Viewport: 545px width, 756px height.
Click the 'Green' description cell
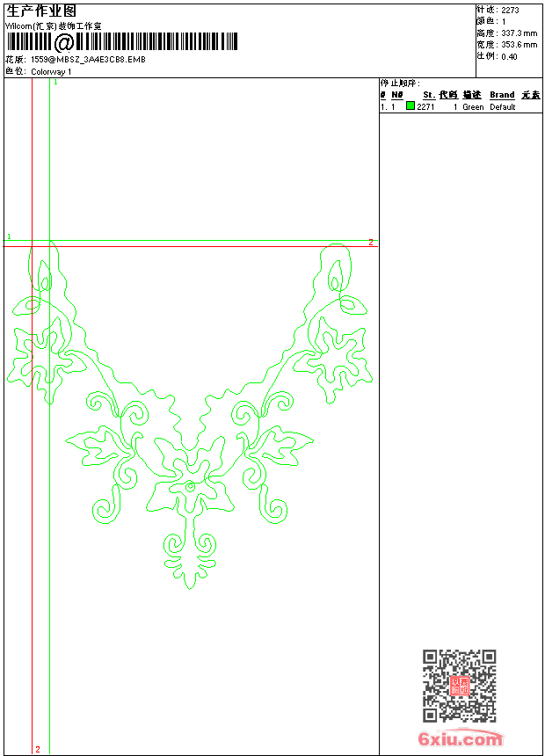tap(473, 107)
